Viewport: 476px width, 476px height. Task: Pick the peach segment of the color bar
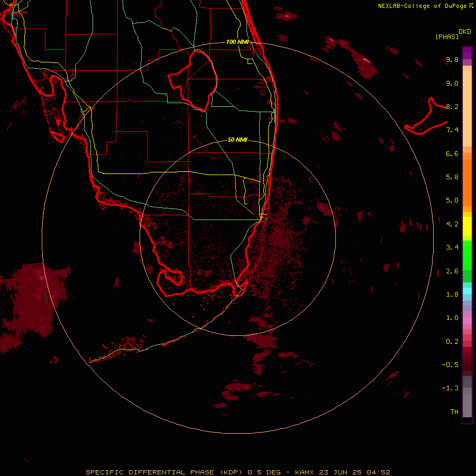(467, 108)
